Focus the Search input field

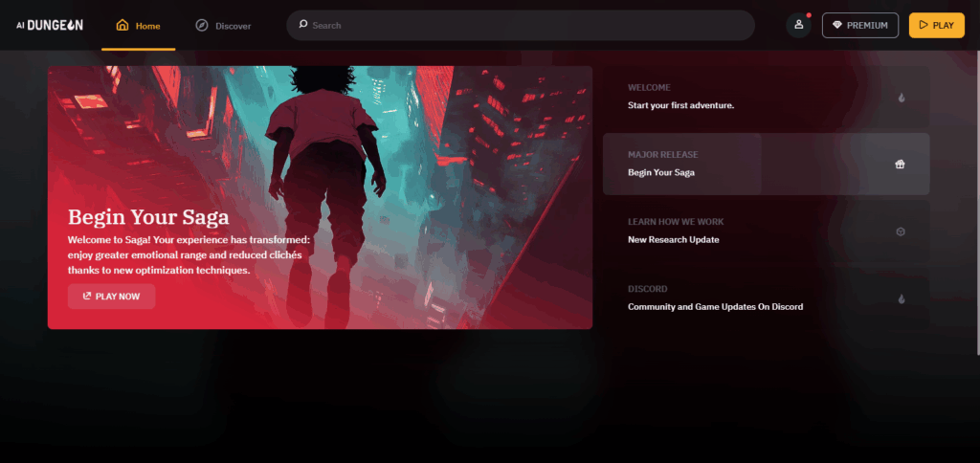pos(520,25)
